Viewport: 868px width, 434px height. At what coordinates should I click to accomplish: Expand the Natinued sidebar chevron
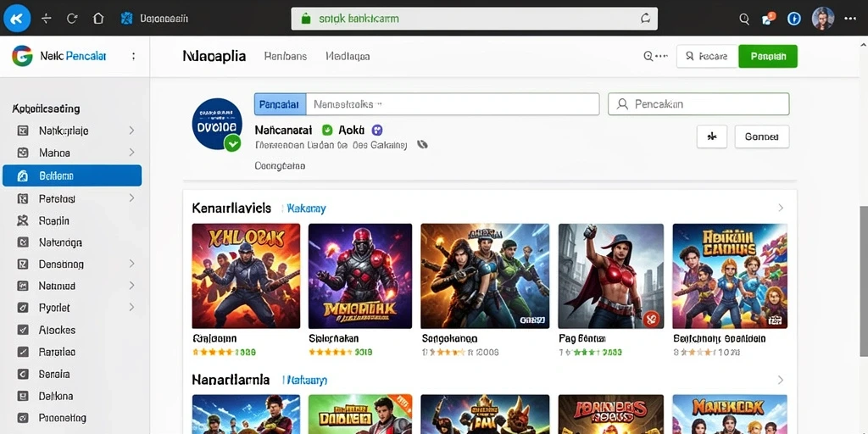point(131,286)
